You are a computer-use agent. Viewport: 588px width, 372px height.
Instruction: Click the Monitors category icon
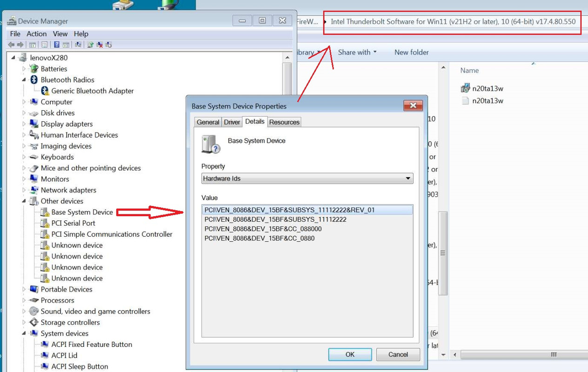coord(34,179)
